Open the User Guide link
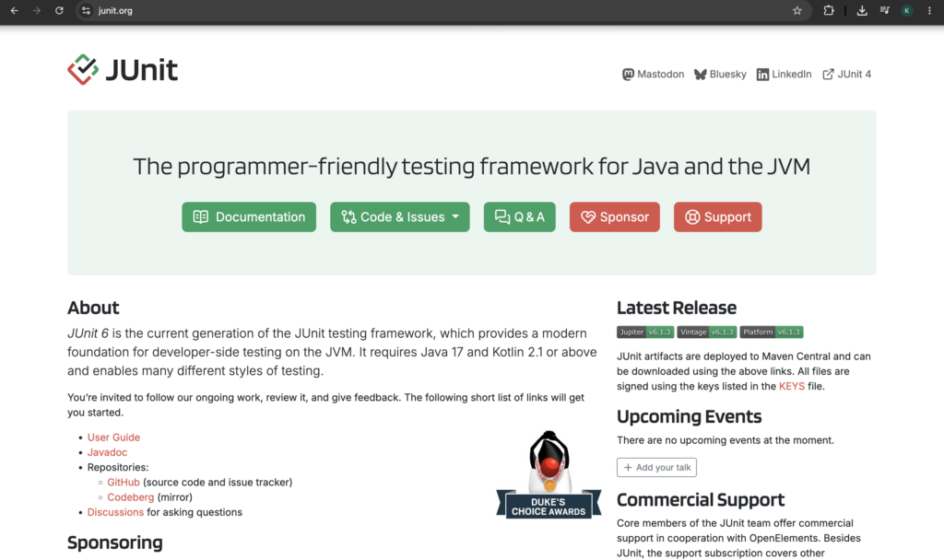The image size is (944, 560). pyautogui.click(x=113, y=437)
